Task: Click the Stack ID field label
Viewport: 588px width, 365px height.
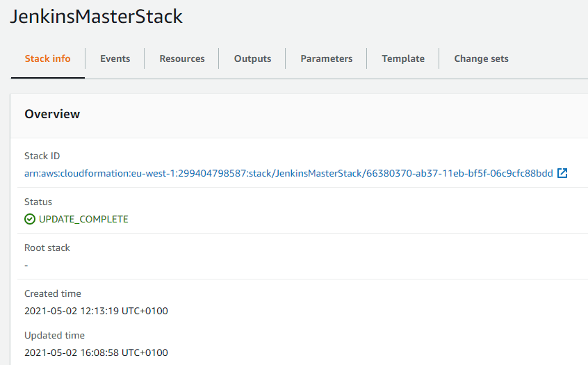Action: point(42,156)
